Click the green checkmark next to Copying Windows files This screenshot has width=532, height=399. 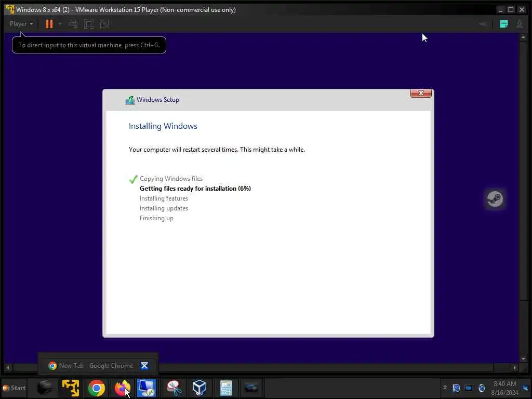(x=134, y=179)
